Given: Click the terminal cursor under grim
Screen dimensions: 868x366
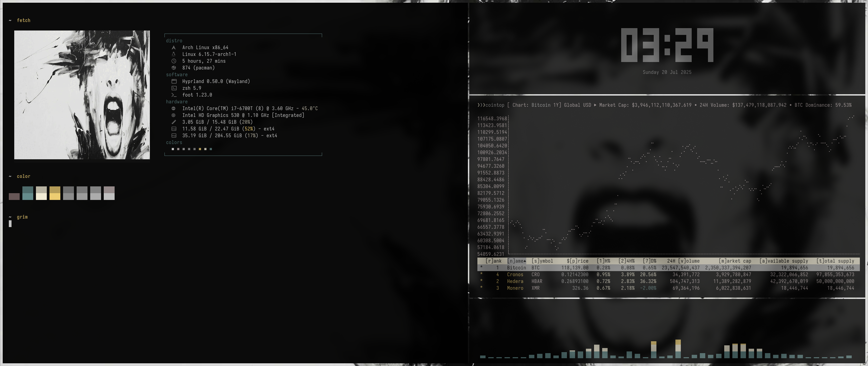Looking at the screenshot, I should click(x=10, y=224).
